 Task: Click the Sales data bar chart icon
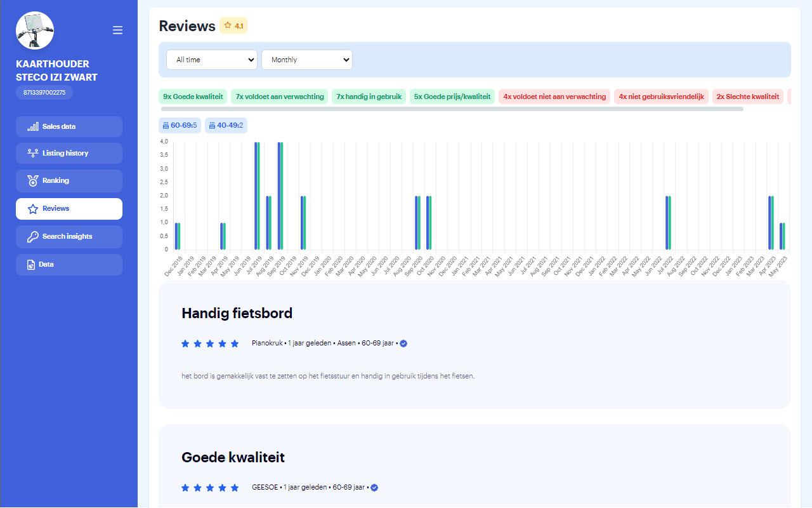[33, 127]
